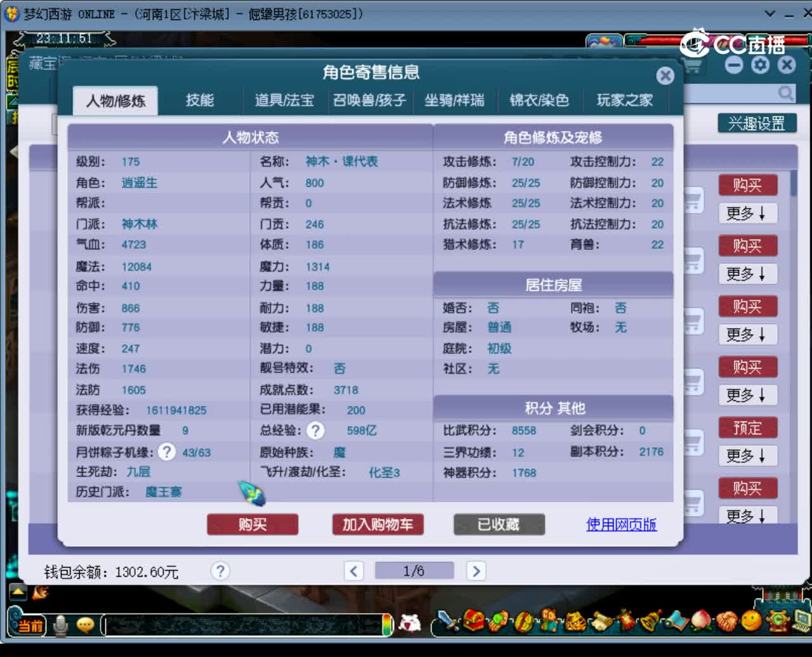
Task: Open the parchment scroll quest icon
Action: click(x=601, y=621)
